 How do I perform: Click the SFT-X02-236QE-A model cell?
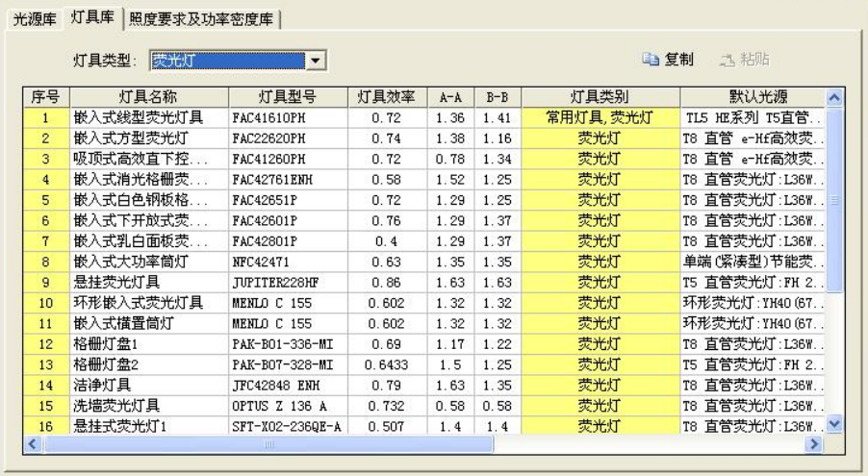[288, 426]
